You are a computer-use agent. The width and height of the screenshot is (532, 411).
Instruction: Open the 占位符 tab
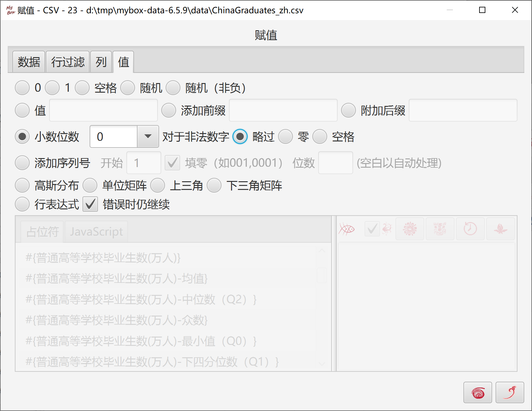click(42, 232)
